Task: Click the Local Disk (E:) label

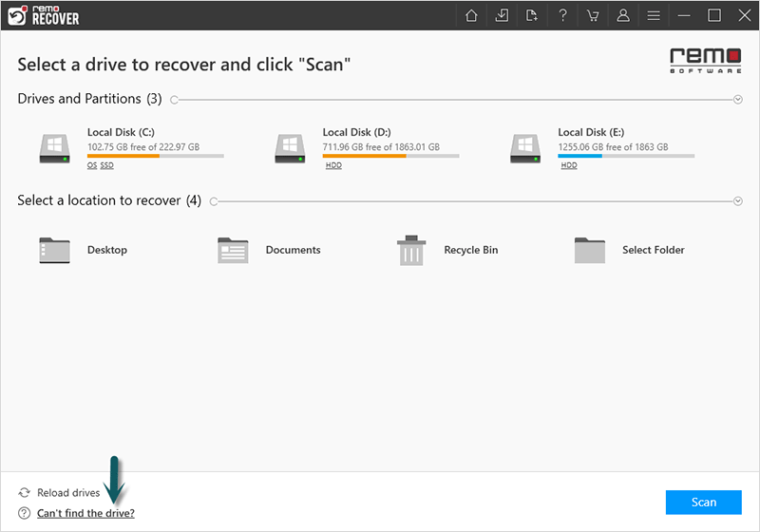Action: [591, 132]
